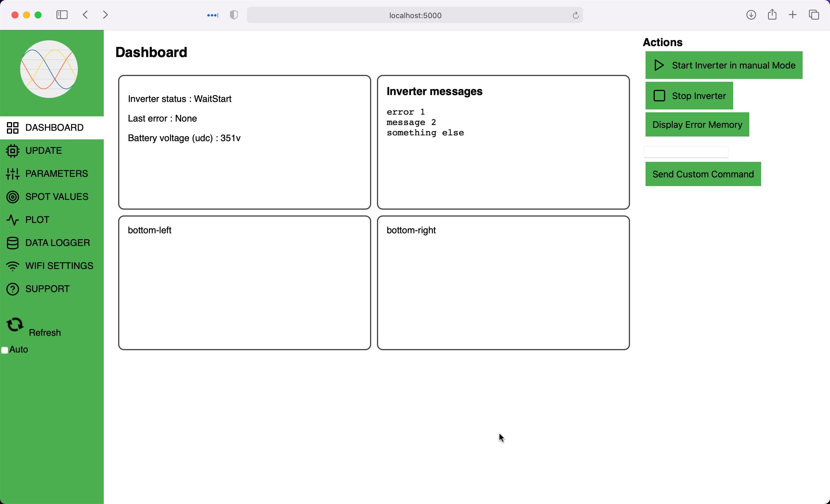This screenshot has height=504, width=830.
Task: Click the Parameters sliders icon
Action: [x=12, y=174]
